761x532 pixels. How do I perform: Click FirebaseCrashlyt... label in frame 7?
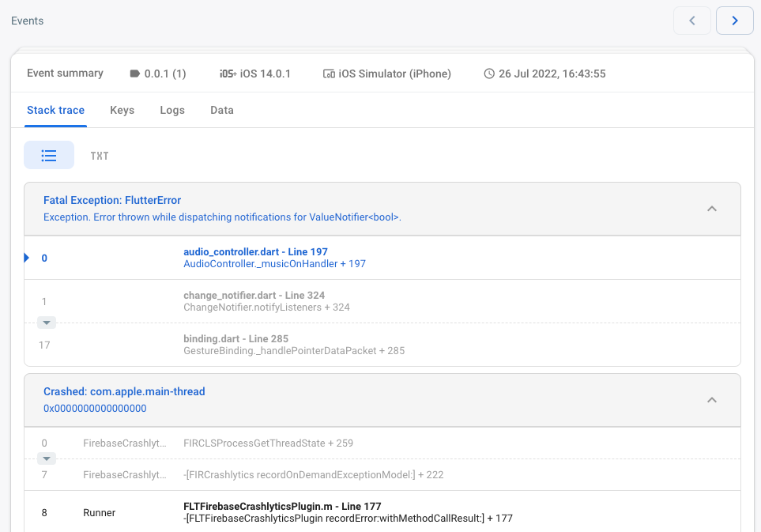(125, 475)
